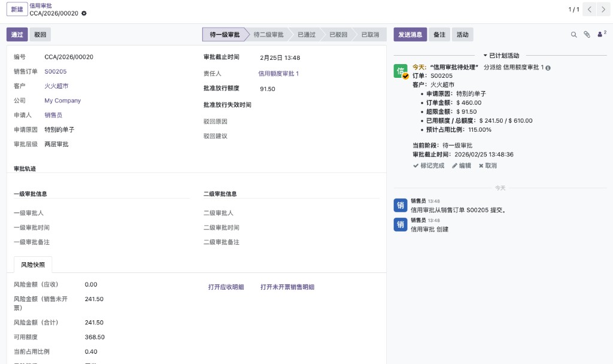Click the 审批截止时间 value 2月25日 13:48
This screenshot has width=613, height=364.
[x=280, y=58]
